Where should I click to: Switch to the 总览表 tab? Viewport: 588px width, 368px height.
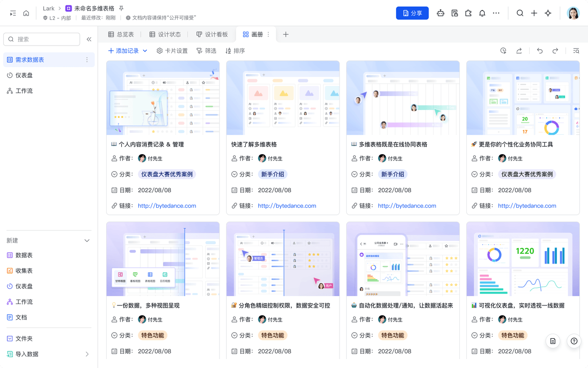coord(121,34)
